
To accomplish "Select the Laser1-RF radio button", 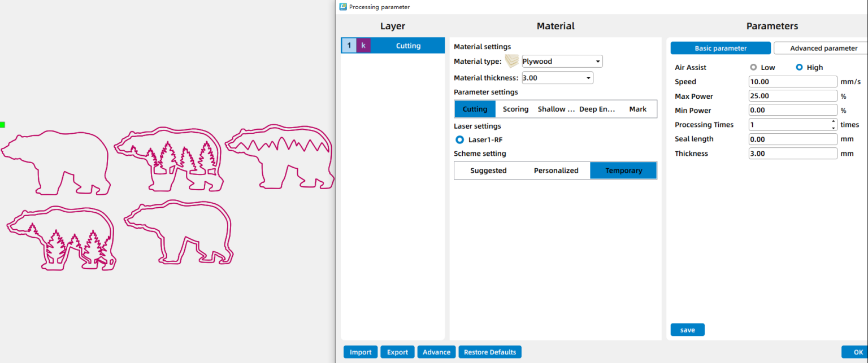I will tap(460, 139).
